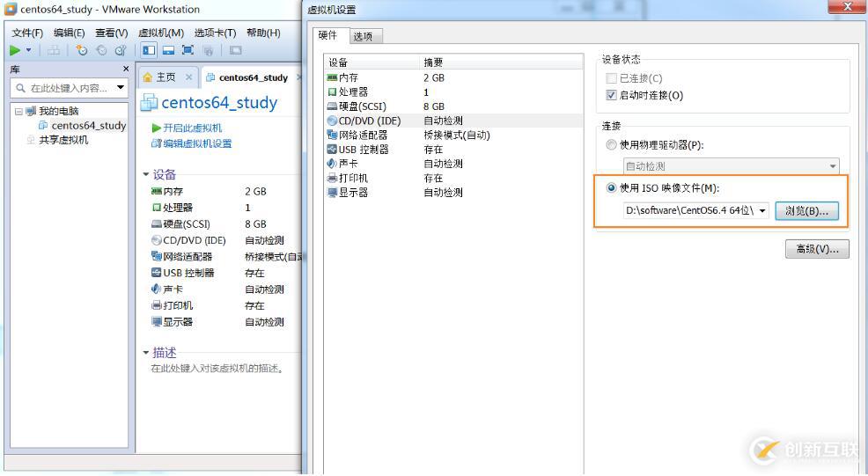This screenshot has width=868, height=476.
Task: Select the 使用物理驱动器(P) radio button
Action: 611,145
